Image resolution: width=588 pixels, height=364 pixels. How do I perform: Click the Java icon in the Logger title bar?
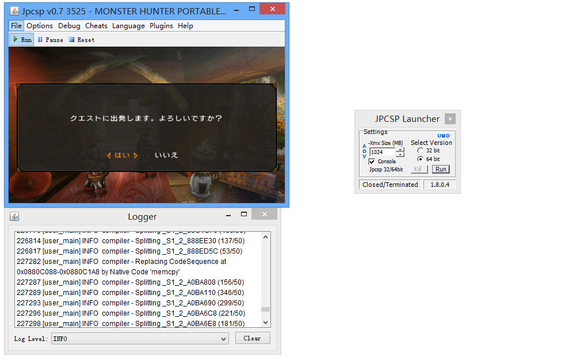tap(14, 216)
